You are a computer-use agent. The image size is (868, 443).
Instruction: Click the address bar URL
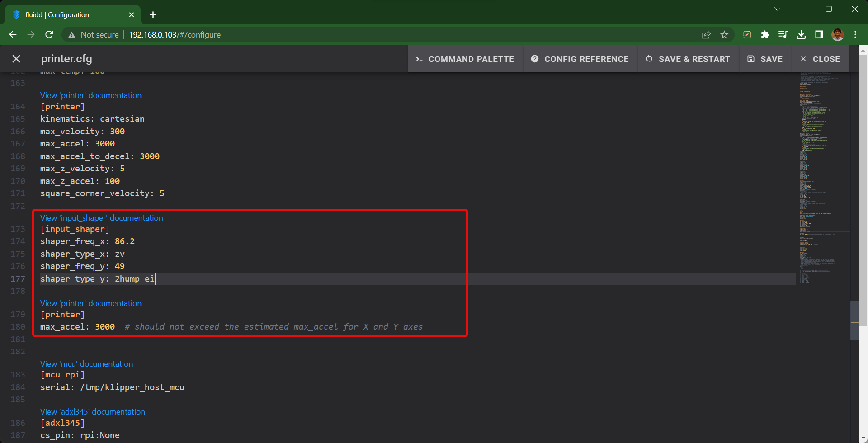[x=175, y=35]
